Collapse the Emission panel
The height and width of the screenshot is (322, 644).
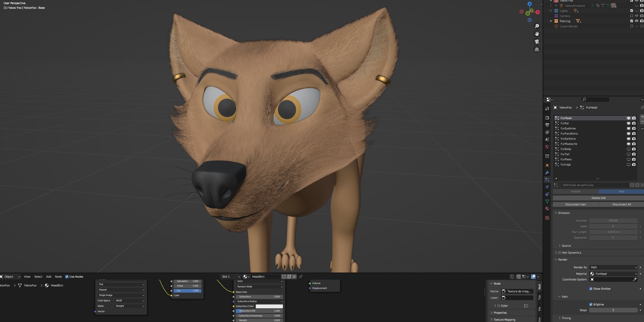[556, 213]
